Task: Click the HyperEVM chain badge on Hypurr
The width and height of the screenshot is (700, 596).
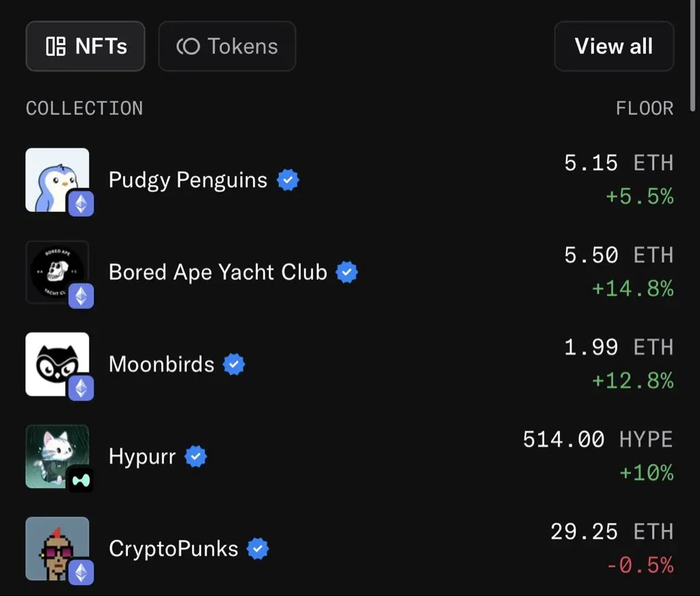Action: point(81,480)
